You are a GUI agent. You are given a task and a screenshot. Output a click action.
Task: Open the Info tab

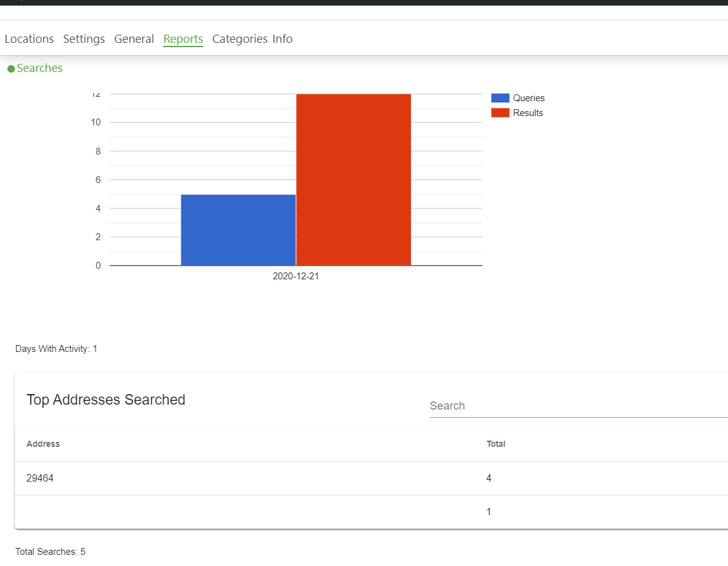pos(282,39)
